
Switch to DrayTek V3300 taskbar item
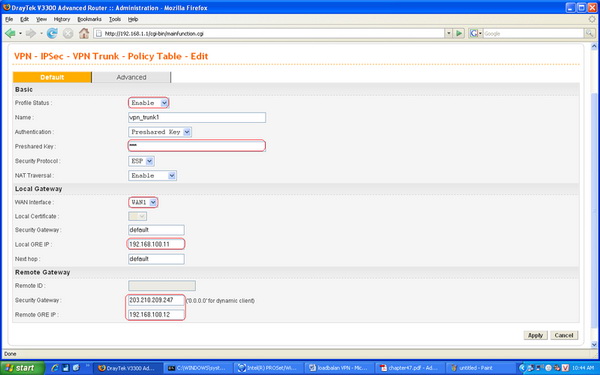(x=127, y=368)
